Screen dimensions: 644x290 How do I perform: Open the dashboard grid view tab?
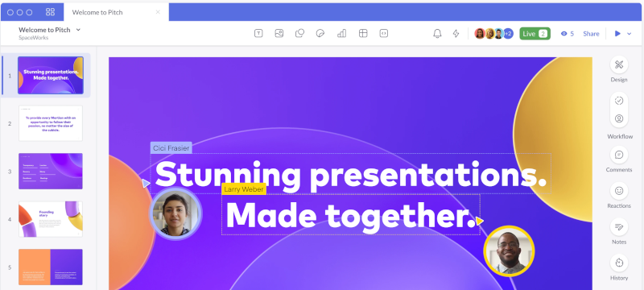click(50, 12)
